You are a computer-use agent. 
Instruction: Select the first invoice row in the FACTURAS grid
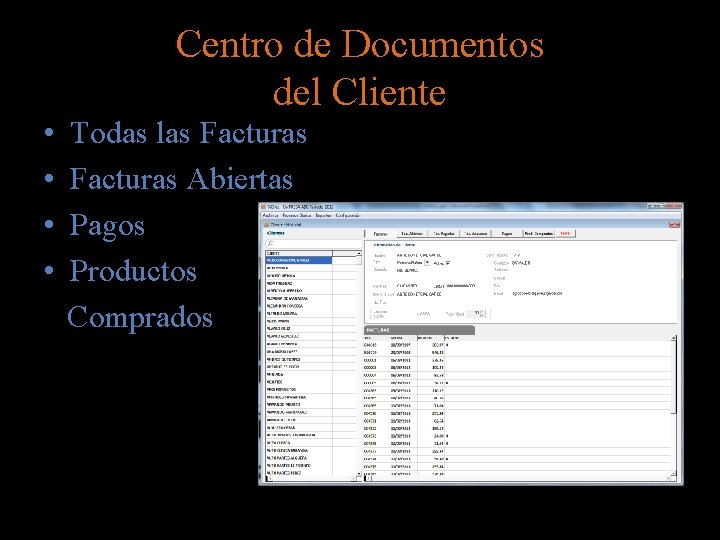(518, 345)
